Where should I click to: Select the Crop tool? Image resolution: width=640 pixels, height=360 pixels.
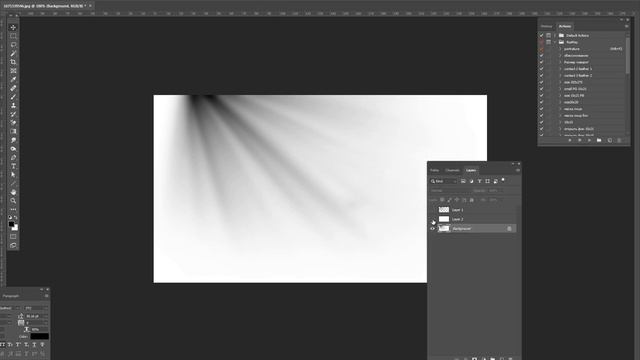click(13, 62)
